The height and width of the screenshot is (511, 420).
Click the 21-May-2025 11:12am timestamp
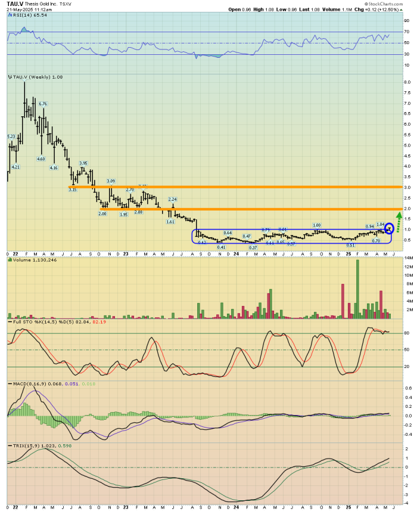(x=29, y=10)
